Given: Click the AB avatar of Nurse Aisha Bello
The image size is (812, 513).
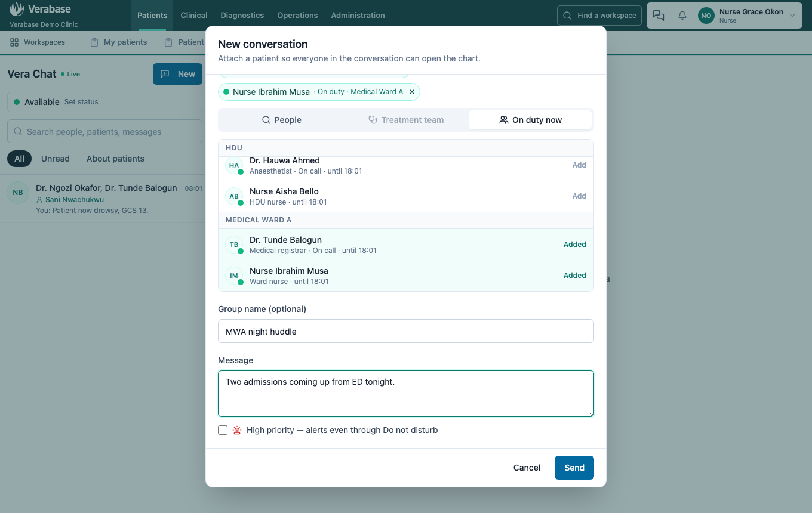Looking at the screenshot, I should click(234, 196).
